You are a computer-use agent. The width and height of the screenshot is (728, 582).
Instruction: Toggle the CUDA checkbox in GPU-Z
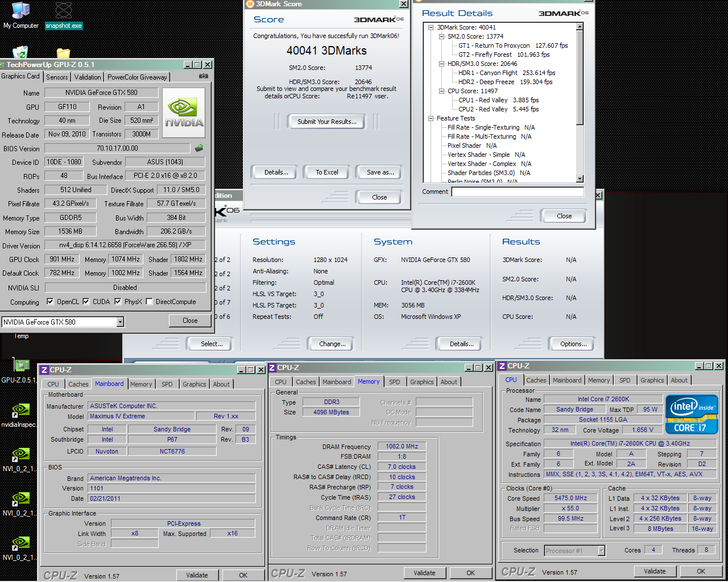coord(86,302)
